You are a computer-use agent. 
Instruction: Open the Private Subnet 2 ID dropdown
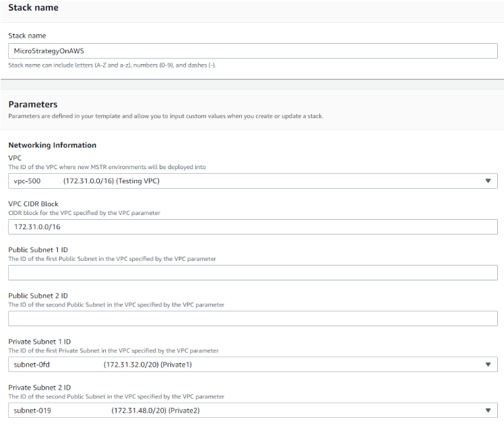pyautogui.click(x=253, y=410)
